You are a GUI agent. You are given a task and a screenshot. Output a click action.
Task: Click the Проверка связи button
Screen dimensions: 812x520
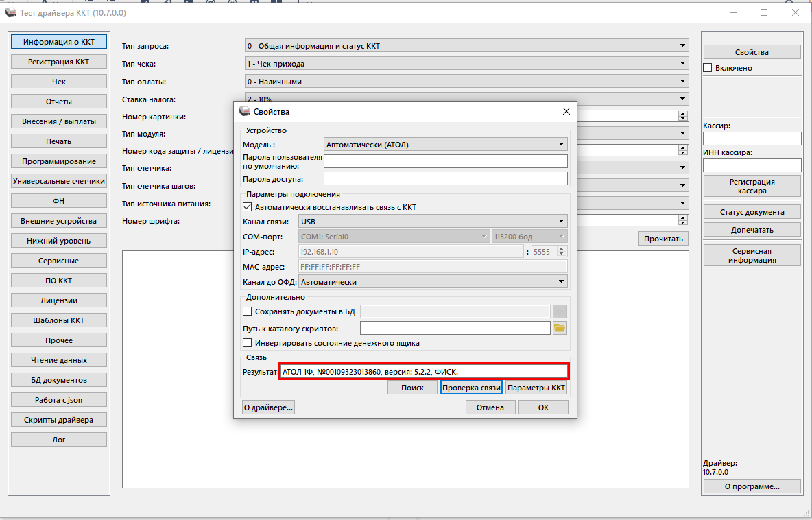click(x=471, y=388)
